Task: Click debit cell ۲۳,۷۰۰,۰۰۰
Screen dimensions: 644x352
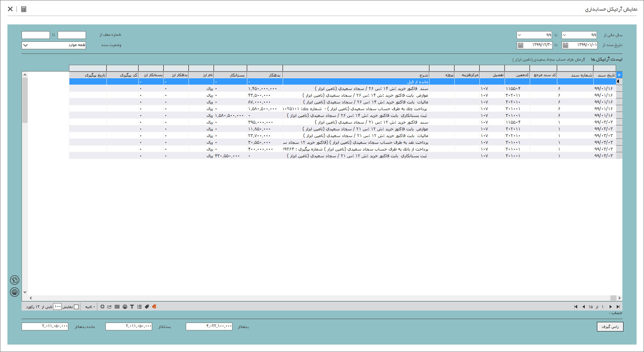Action: click(x=265, y=136)
